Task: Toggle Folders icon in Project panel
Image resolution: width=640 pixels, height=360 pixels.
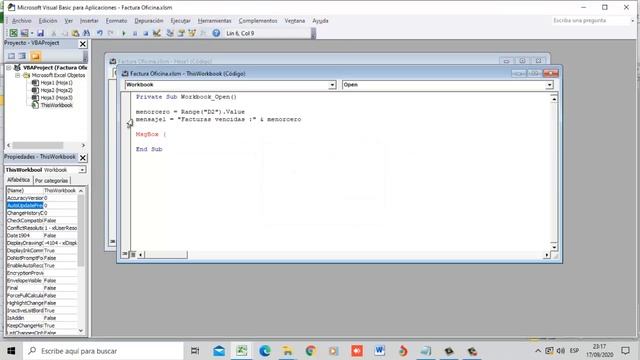Action: click(36, 56)
